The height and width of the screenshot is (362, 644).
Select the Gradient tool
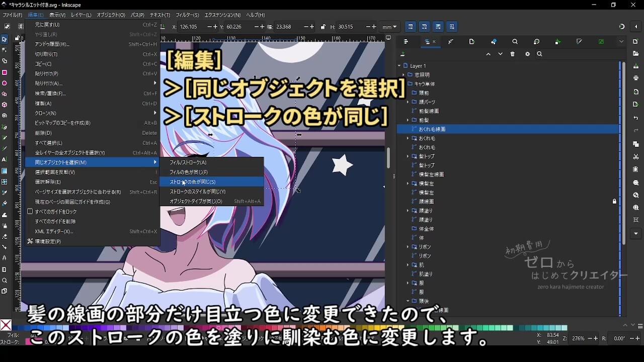pos(5,170)
